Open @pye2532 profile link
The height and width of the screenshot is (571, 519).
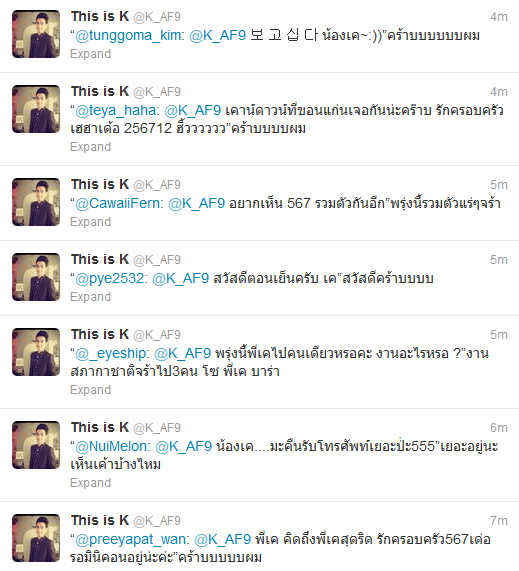[111, 279]
